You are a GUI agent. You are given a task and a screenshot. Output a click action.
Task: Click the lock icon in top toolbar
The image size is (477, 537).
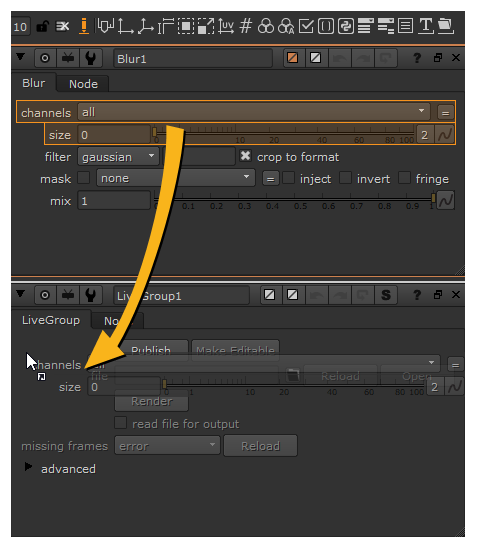(42, 26)
